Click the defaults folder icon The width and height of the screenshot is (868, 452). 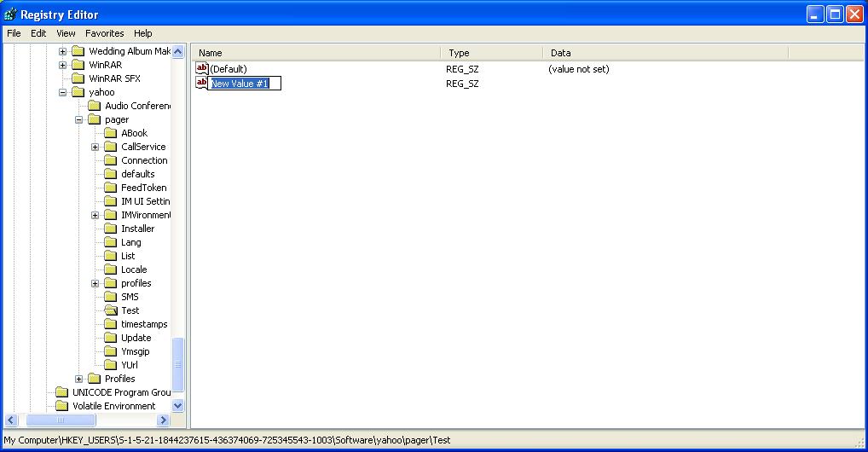pos(111,174)
